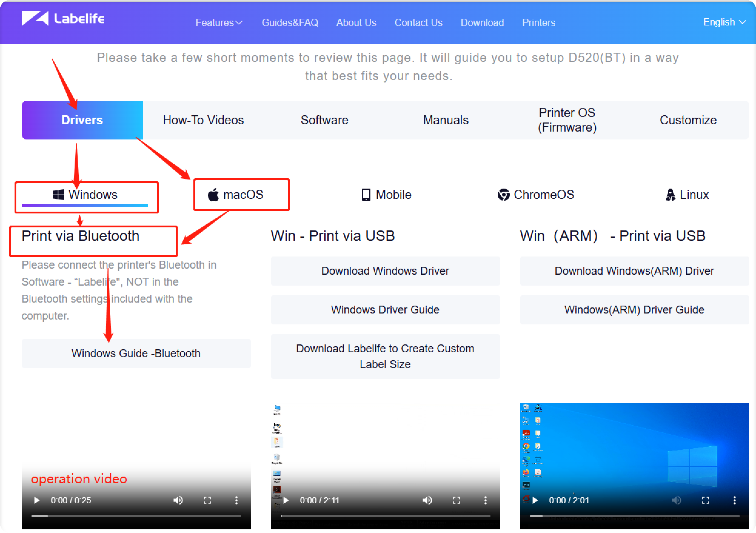This screenshot has height=533, width=756.
Task: Play the 0:25 Bluetooth operation video
Action: [37, 501]
